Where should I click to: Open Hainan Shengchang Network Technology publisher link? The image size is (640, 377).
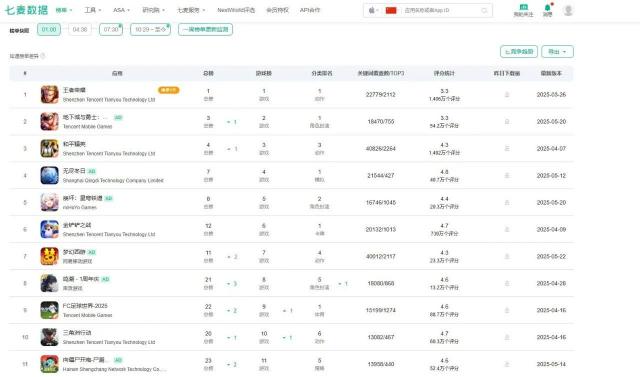coord(114,369)
